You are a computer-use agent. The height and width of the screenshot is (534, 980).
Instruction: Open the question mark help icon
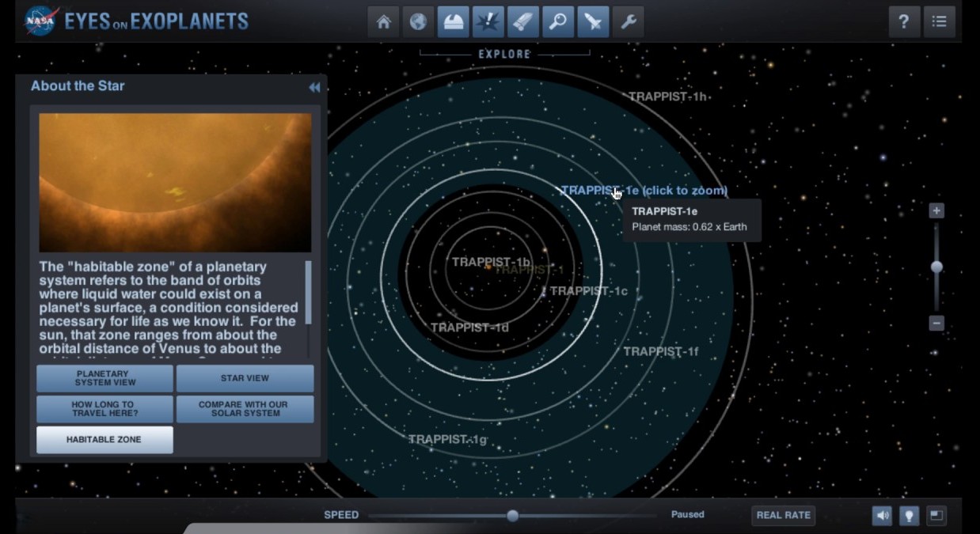(904, 22)
